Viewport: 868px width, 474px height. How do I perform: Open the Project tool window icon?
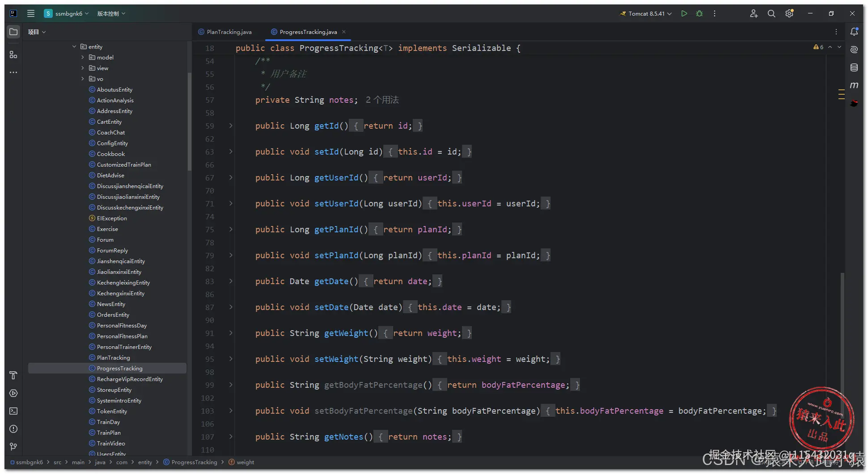[x=13, y=32]
